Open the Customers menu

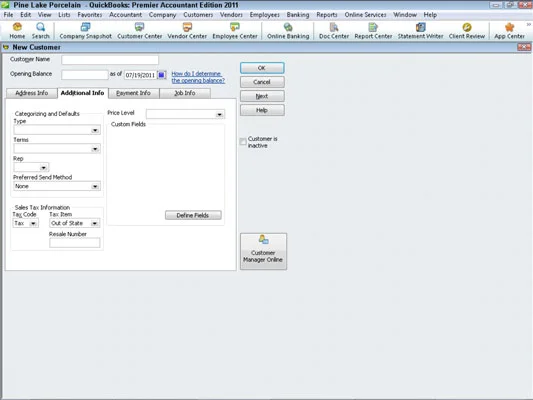[198, 15]
